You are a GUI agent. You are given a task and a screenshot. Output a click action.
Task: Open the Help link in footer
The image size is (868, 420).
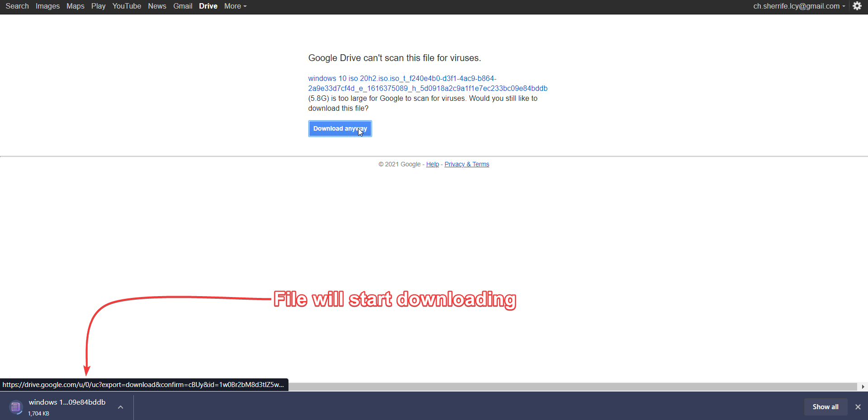[432, 165]
